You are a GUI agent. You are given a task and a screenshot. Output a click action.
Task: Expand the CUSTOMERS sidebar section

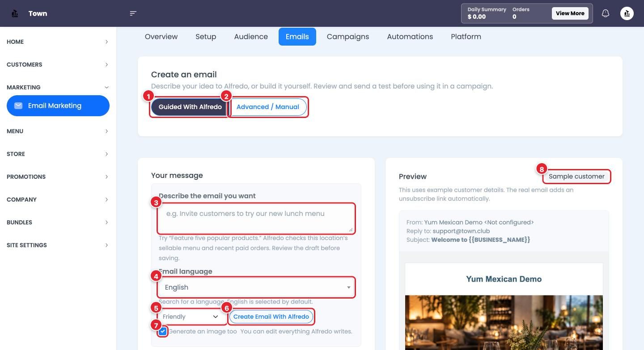(x=58, y=64)
